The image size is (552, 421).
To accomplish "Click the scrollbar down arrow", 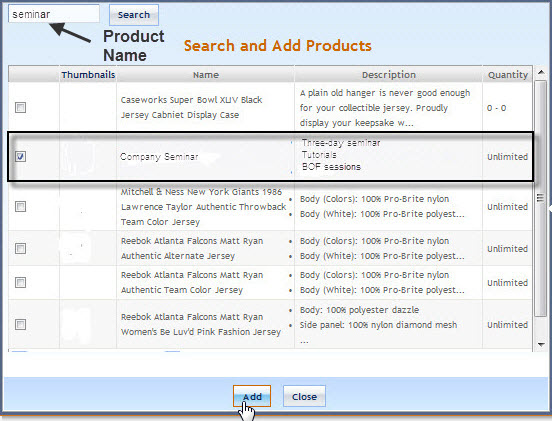I will click(x=541, y=344).
